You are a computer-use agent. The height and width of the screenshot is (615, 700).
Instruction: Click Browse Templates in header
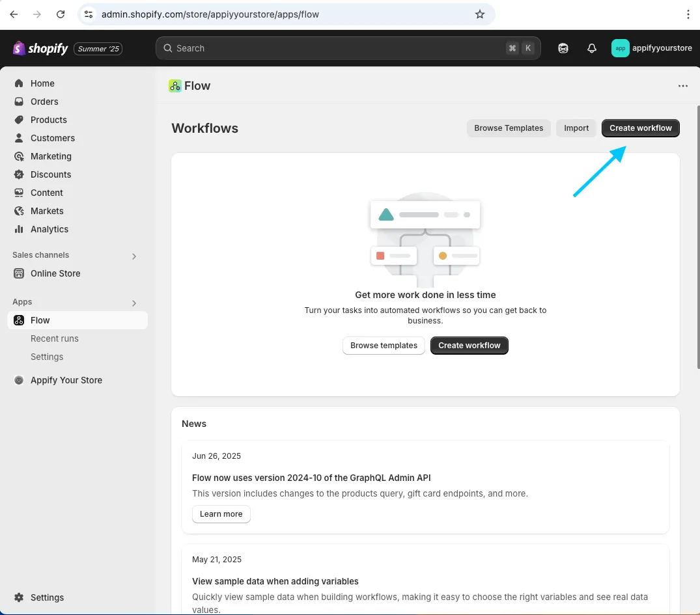pyautogui.click(x=509, y=128)
